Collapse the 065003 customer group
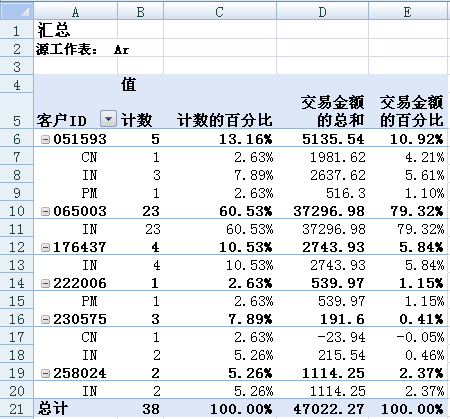 coord(45,211)
